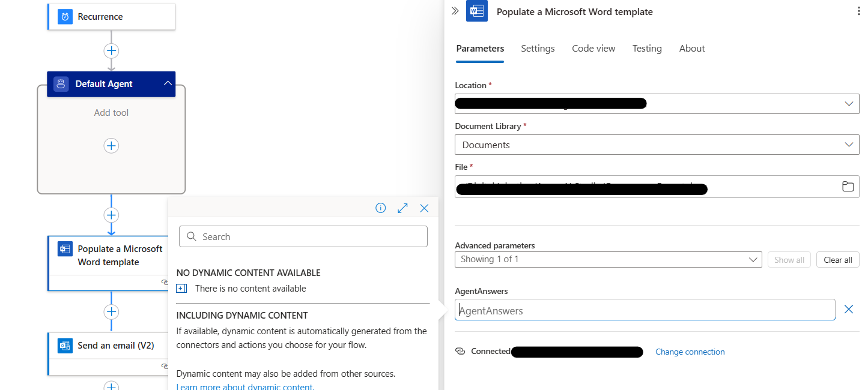Click the Change connection link
This screenshot has width=868, height=390.
(x=690, y=352)
